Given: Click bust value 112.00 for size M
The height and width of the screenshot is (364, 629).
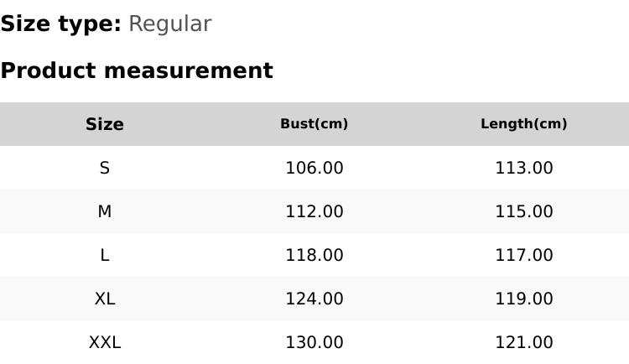Looking at the screenshot, I should click(314, 211).
